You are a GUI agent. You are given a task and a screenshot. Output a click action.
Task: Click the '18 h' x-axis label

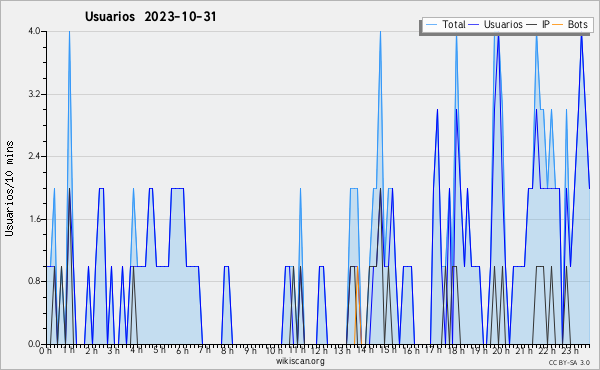456,351
